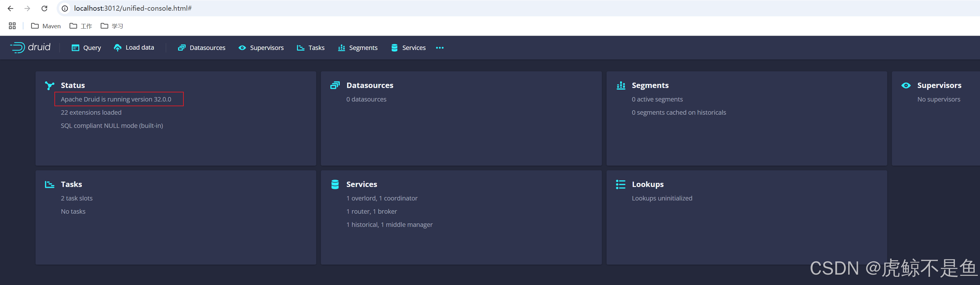Open the '22 extensions loaded' status link
The image size is (980, 285).
(x=91, y=112)
